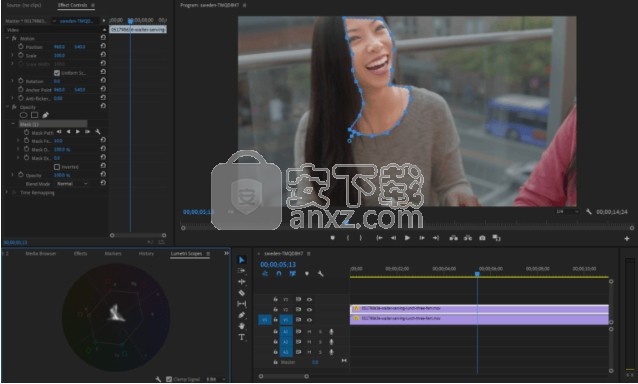Open the Blend Mode Normal dropdown
638x384 pixels.
pyautogui.click(x=72, y=184)
